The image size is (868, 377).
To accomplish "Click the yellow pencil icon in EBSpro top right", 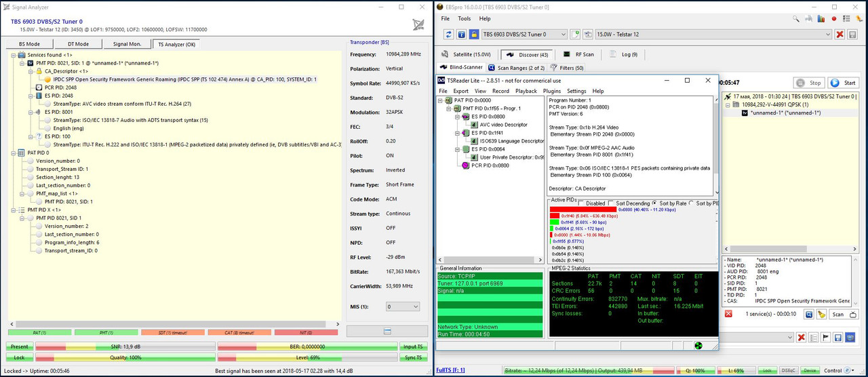I will (859, 18).
